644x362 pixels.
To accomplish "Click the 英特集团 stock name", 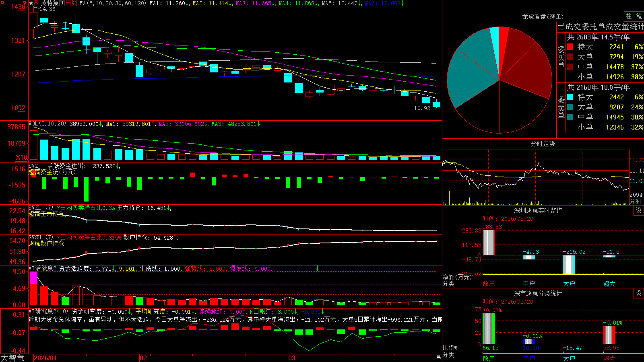I will [x=52, y=3].
